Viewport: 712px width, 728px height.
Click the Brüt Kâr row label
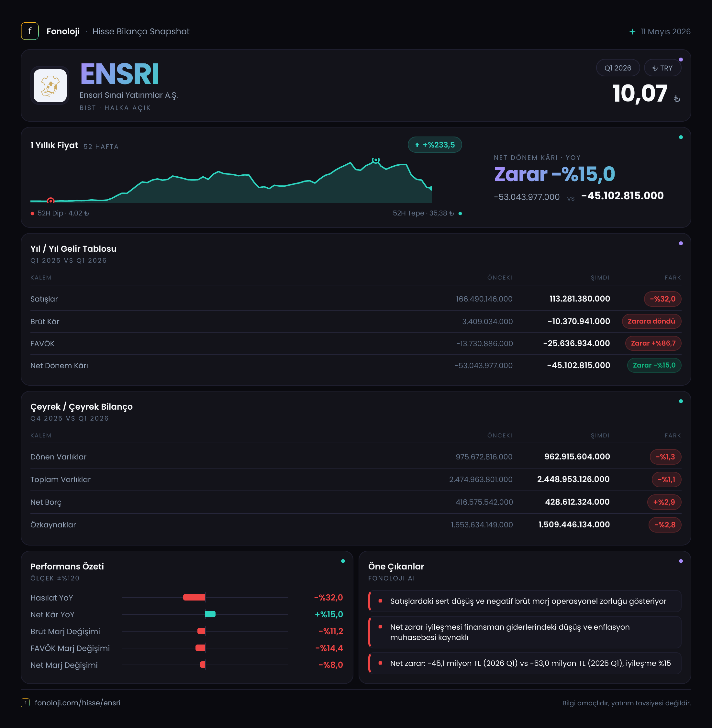pyautogui.click(x=45, y=322)
